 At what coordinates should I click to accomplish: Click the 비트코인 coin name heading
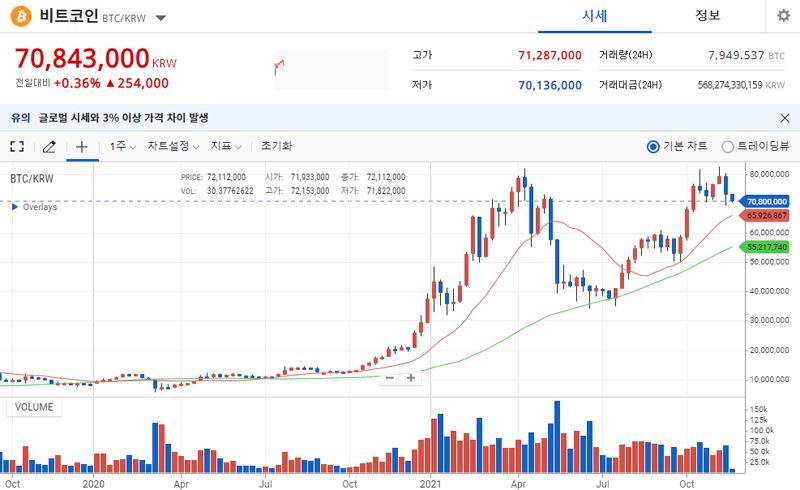pyautogui.click(x=69, y=16)
